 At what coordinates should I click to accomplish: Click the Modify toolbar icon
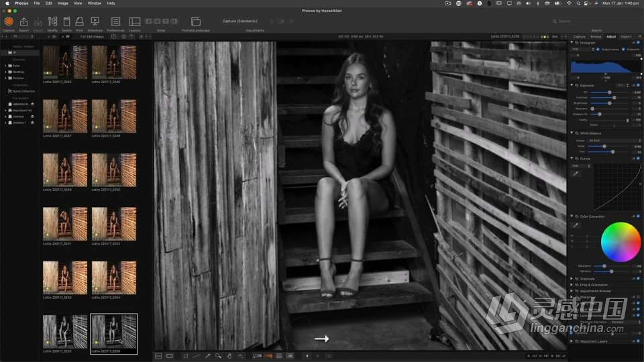(52, 22)
